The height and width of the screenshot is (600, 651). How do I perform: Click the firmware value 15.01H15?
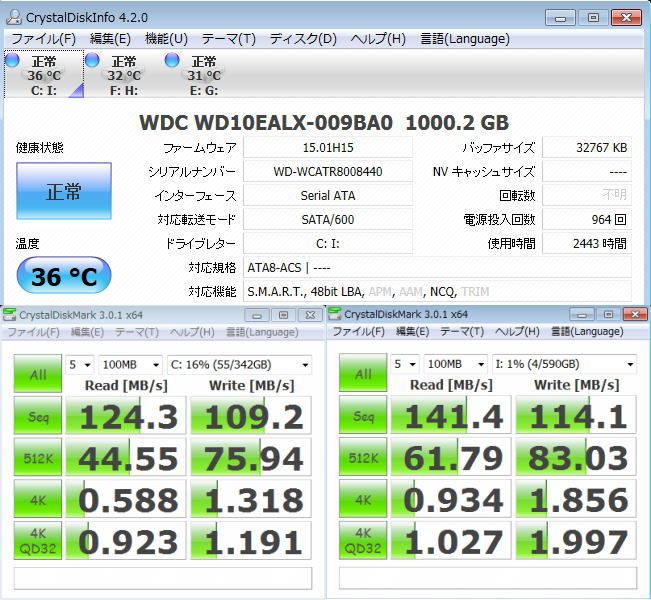328,147
